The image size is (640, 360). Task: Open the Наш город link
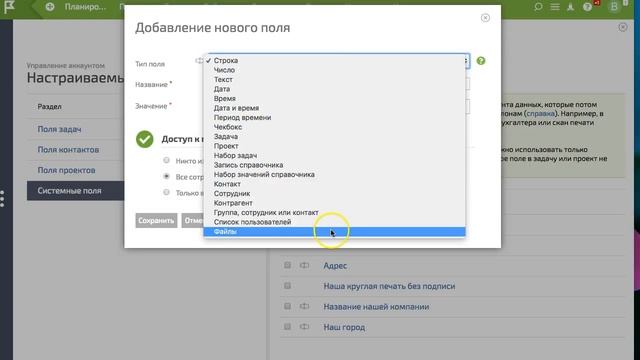pyautogui.click(x=344, y=327)
